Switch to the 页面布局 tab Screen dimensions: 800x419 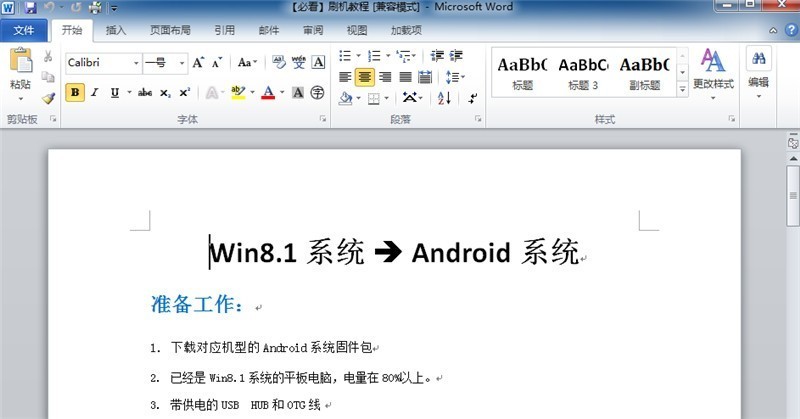[170, 30]
